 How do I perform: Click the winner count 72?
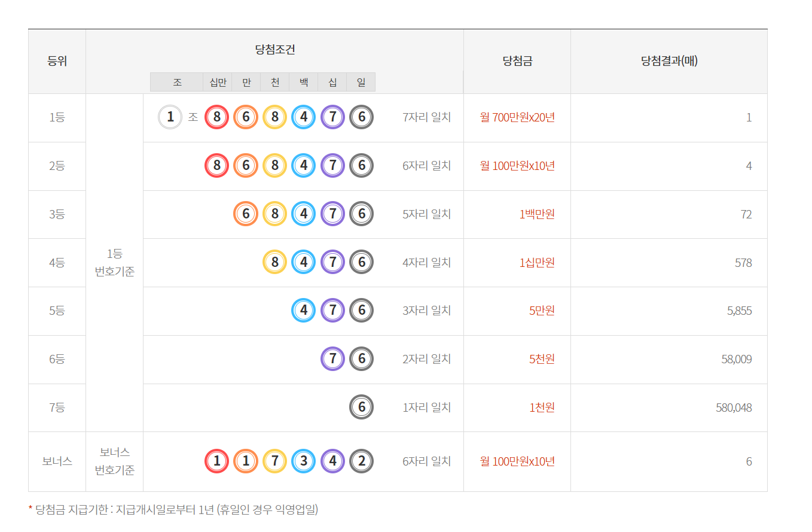pyautogui.click(x=746, y=214)
